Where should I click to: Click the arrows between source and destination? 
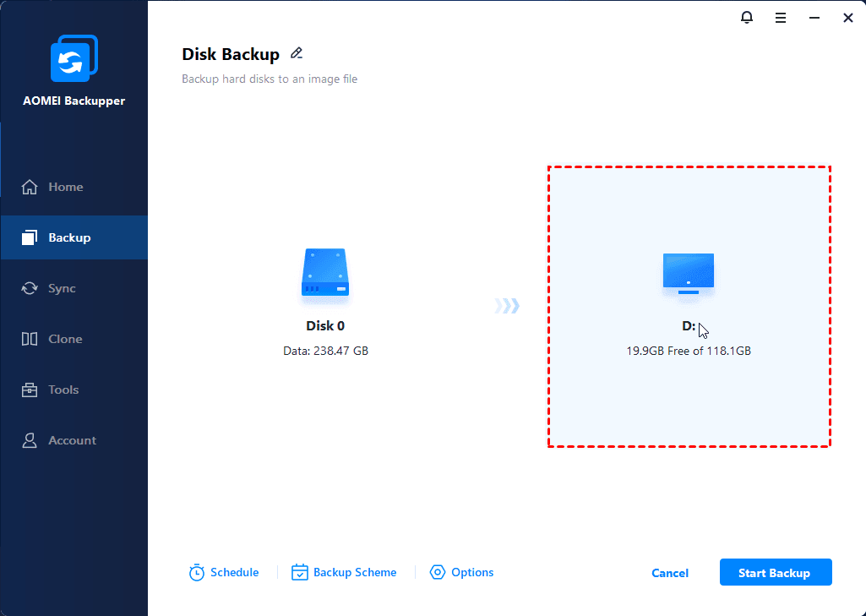tap(507, 306)
